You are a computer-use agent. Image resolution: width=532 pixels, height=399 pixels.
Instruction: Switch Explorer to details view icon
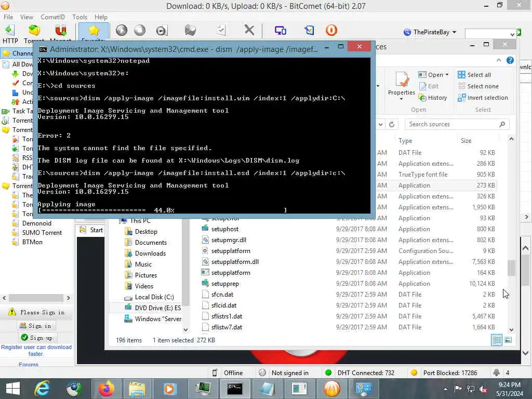click(x=497, y=340)
